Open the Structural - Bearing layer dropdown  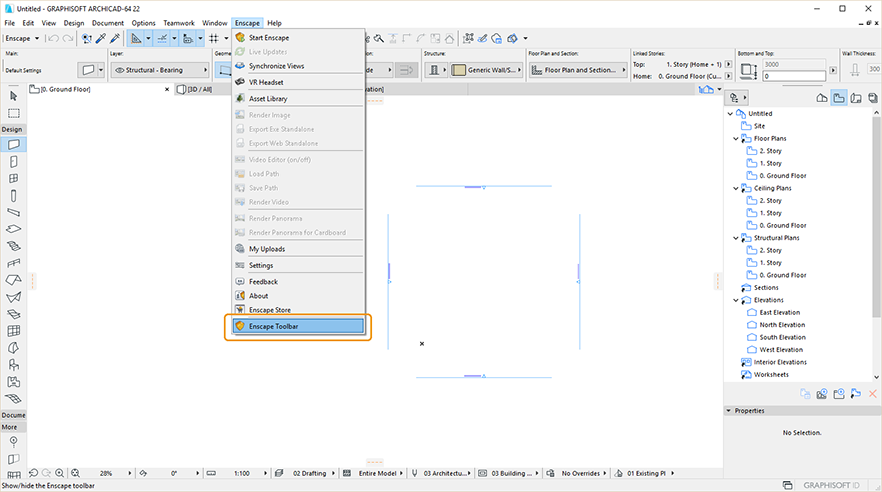pos(160,70)
